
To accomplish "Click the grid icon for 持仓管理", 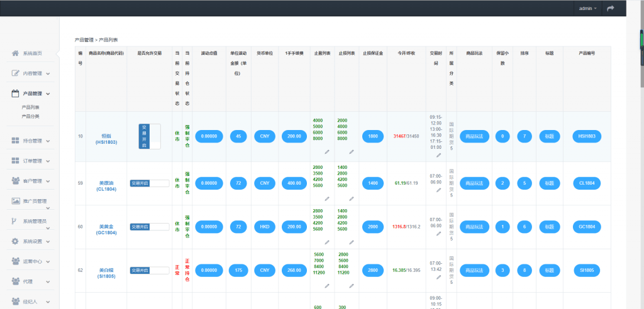I will point(15,141).
